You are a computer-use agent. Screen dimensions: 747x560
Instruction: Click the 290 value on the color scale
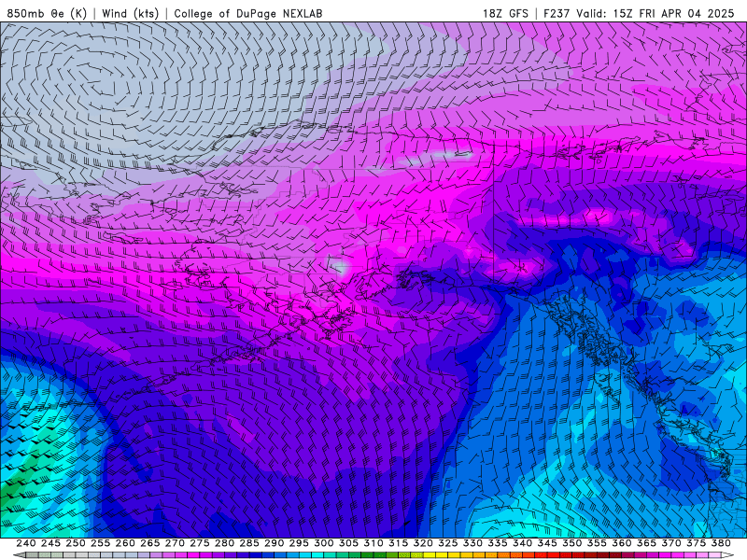click(x=274, y=543)
